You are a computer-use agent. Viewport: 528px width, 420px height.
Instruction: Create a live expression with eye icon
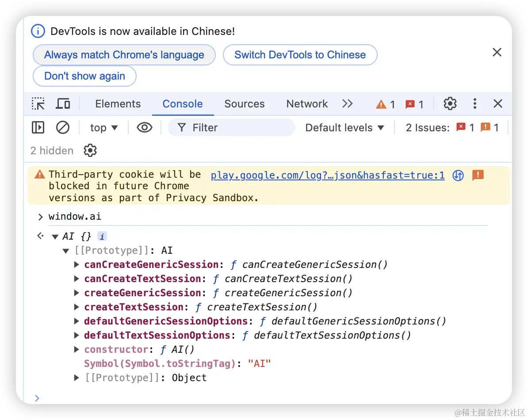[x=145, y=128]
